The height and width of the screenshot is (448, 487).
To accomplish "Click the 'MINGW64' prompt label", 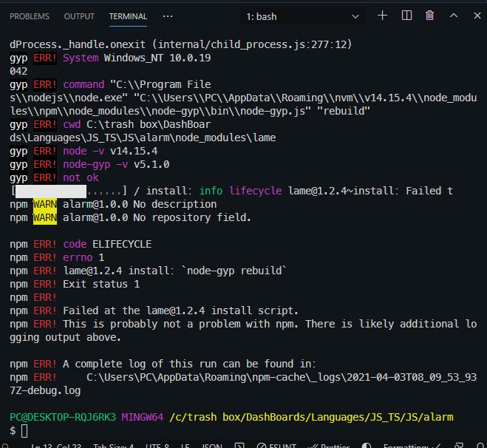I will click(142, 417).
